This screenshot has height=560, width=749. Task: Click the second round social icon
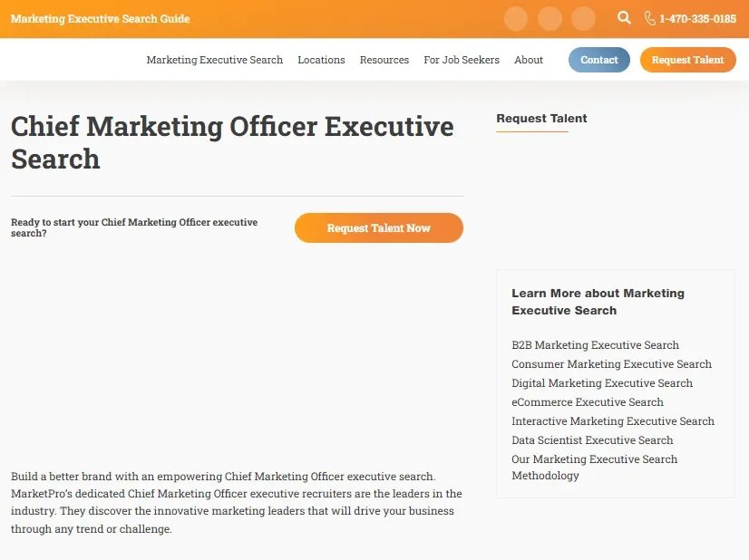tap(550, 19)
